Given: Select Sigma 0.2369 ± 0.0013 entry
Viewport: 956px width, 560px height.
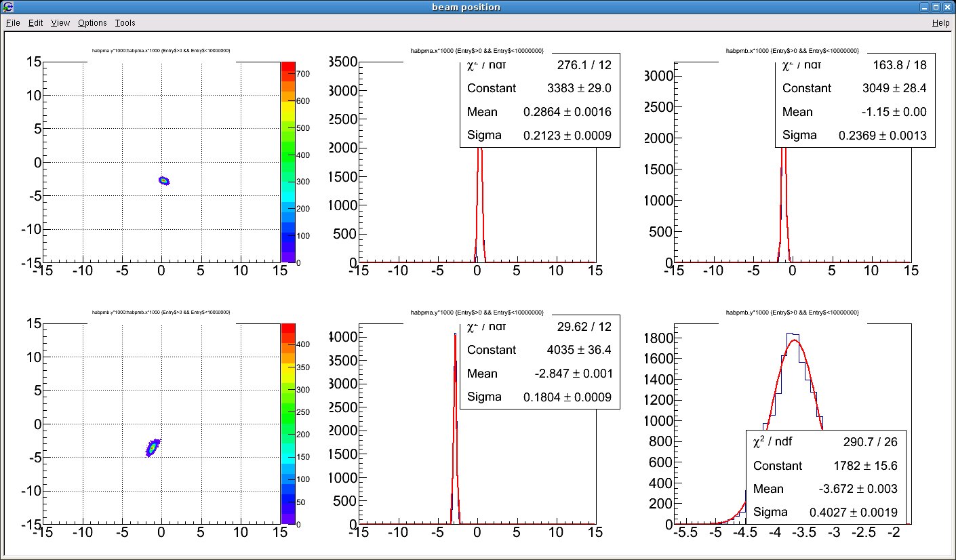Looking at the screenshot, I should point(854,135).
